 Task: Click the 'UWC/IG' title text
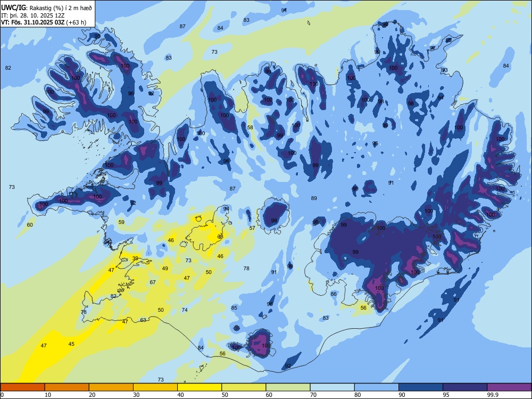[x=13, y=8]
